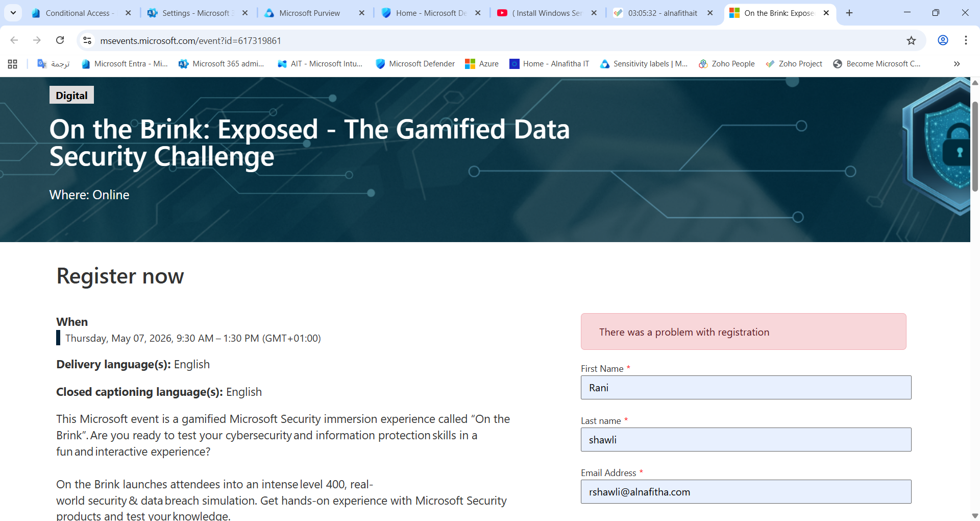Open the Microsoft Defender bookmark
Screen dimensions: 980x521
[415, 64]
